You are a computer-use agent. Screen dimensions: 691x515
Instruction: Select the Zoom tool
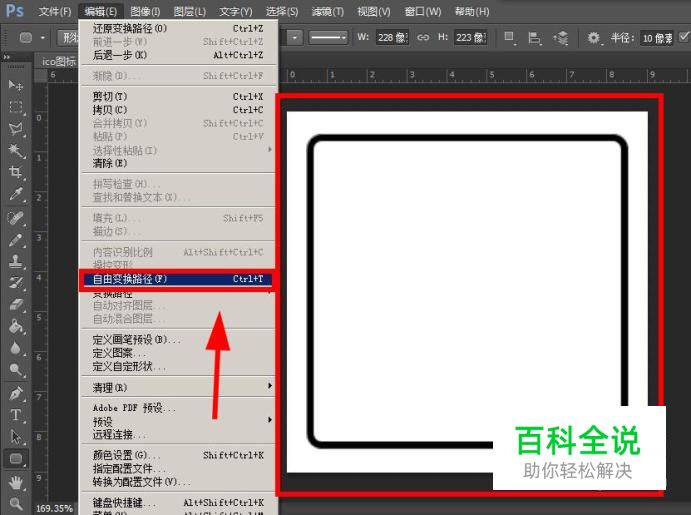coord(16,504)
